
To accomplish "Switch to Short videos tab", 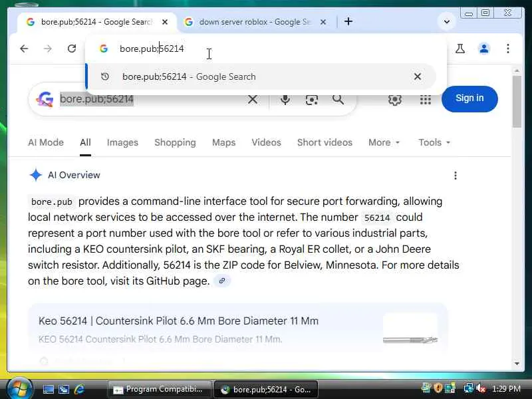I will coord(325,142).
